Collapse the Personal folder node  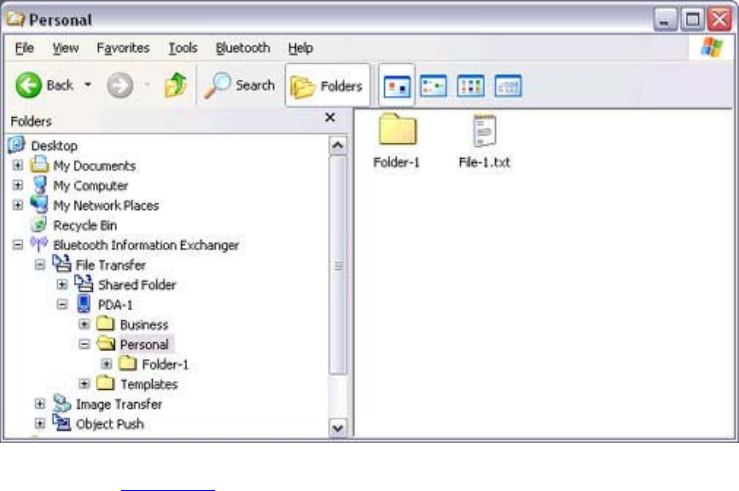coord(84,344)
